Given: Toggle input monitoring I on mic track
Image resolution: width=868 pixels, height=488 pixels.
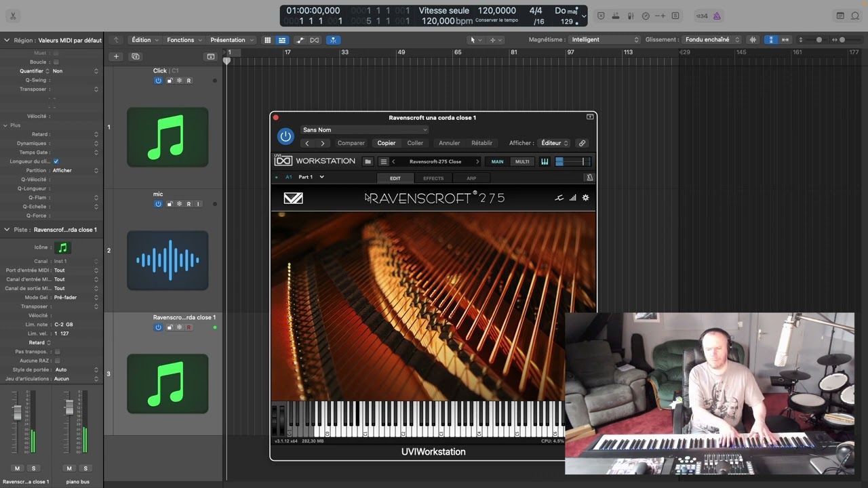Looking at the screenshot, I should point(198,204).
